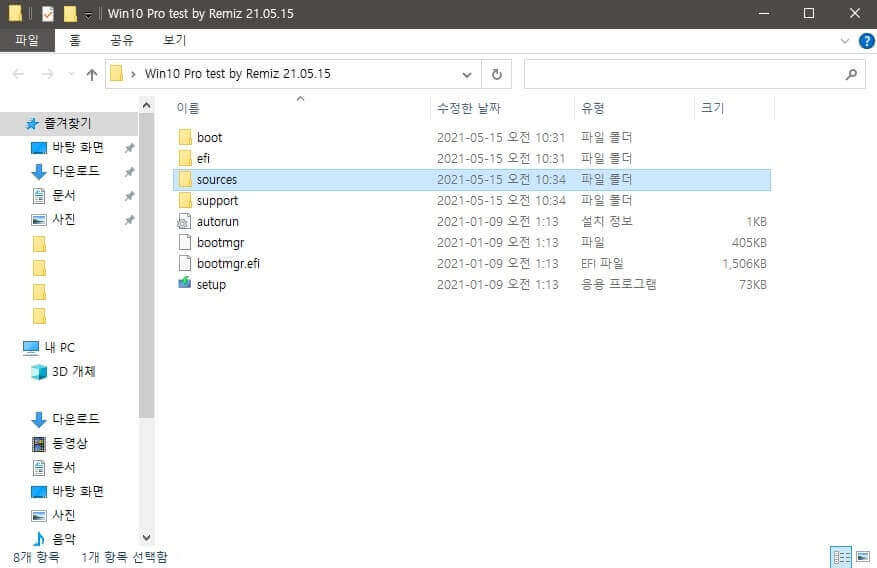Screen dimensions: 877x568
Task: Switch to the 보기 ribbon tab
Action: [174, 40]
